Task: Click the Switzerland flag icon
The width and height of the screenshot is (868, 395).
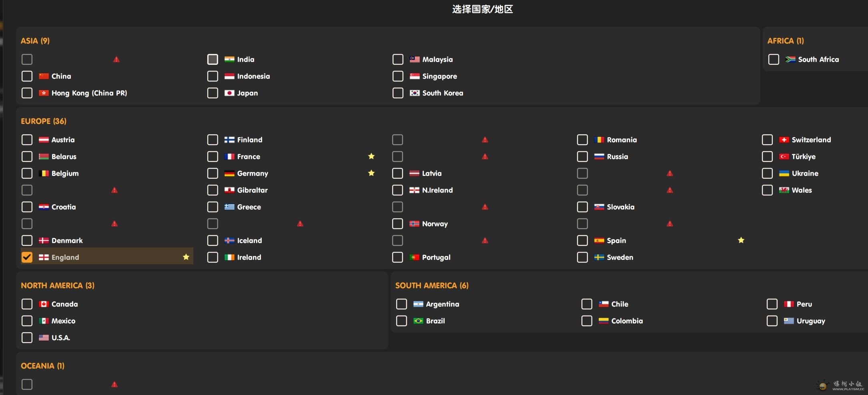Action: pyautogui.click(x=784, y=140)
